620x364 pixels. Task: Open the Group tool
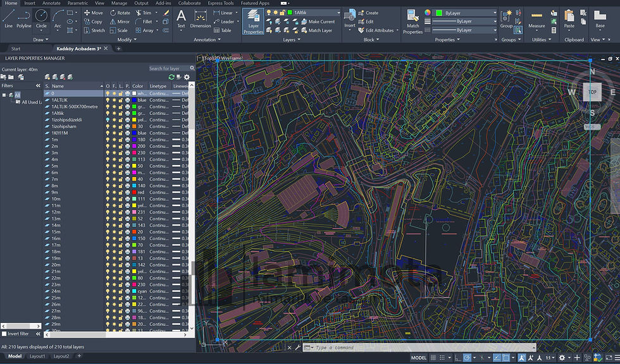506,19
